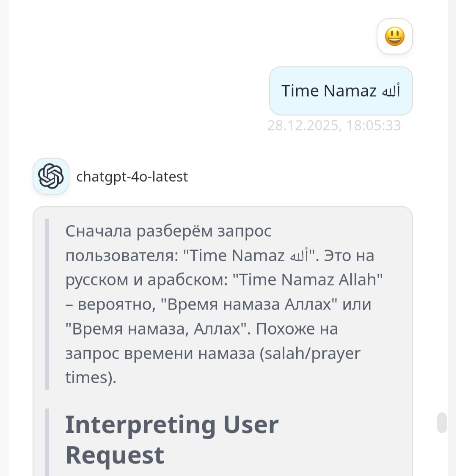Image resolution: width=457 pixels, height=476 pixels.
Task: Click the word "пользователя:" in the reasoning
Action: click(x=121, y=256)
